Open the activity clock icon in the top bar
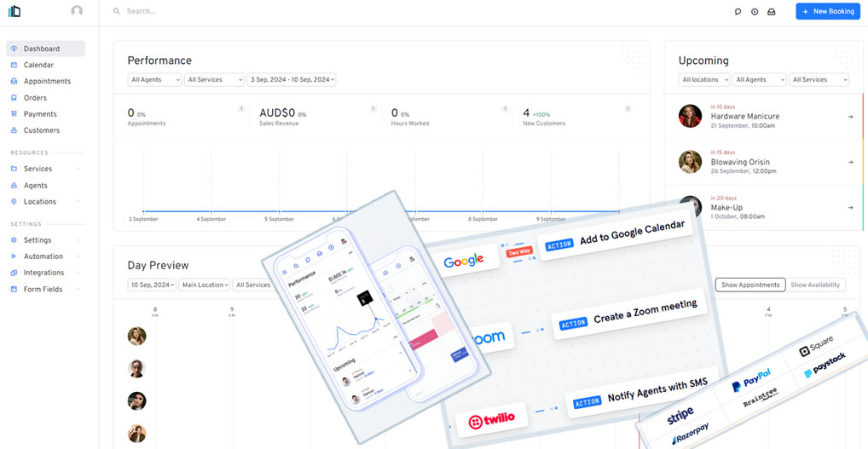 click(x=755, y=12)
